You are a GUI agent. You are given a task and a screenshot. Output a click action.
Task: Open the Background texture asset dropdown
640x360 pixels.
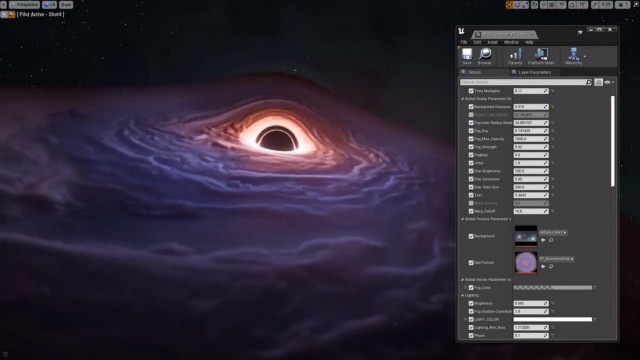(x=553, y=232)
